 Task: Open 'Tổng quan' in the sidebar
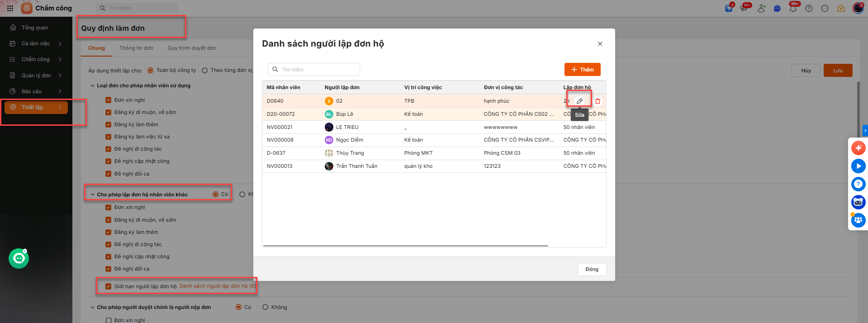(x=35, y=28)
